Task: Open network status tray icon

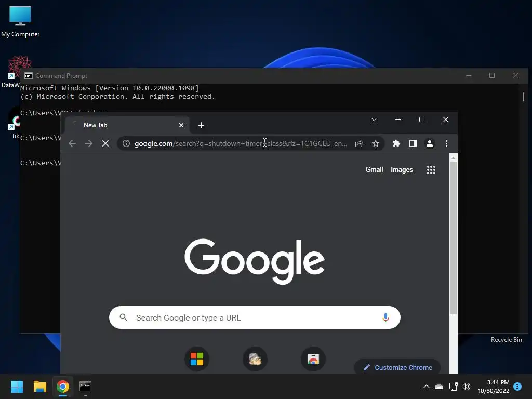Action: [x=453, y=387]
